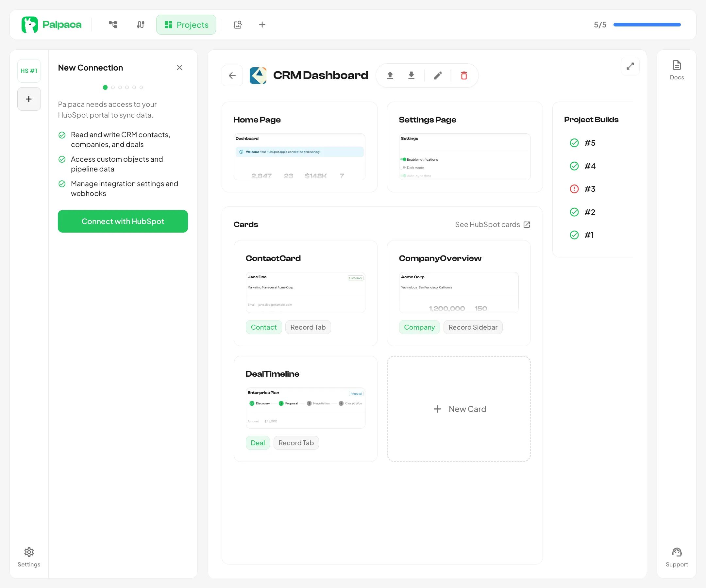The height and width of the screenshot is (588, 706).
Task: Expand the CRM Dashboard to fullscreen
Action: point(630,66)
